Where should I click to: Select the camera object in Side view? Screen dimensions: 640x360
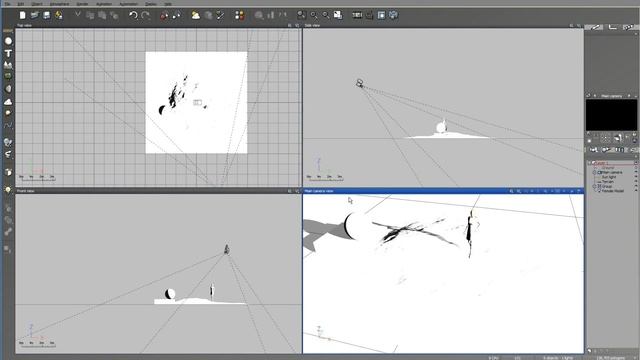coord(360,83)
